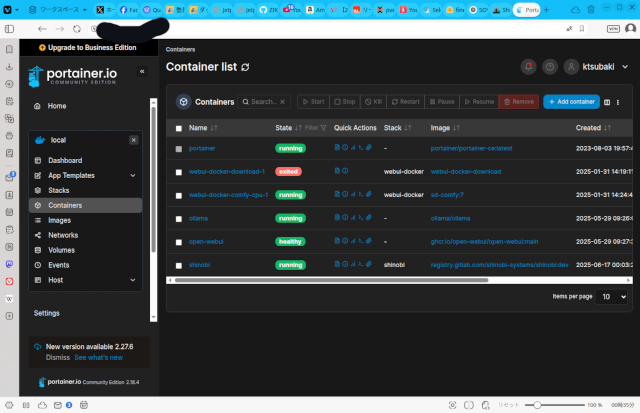This screenshot has width=640, height=413.
Task: Open the Mastodon web panel icon
Action: click(x=9, y=264)
